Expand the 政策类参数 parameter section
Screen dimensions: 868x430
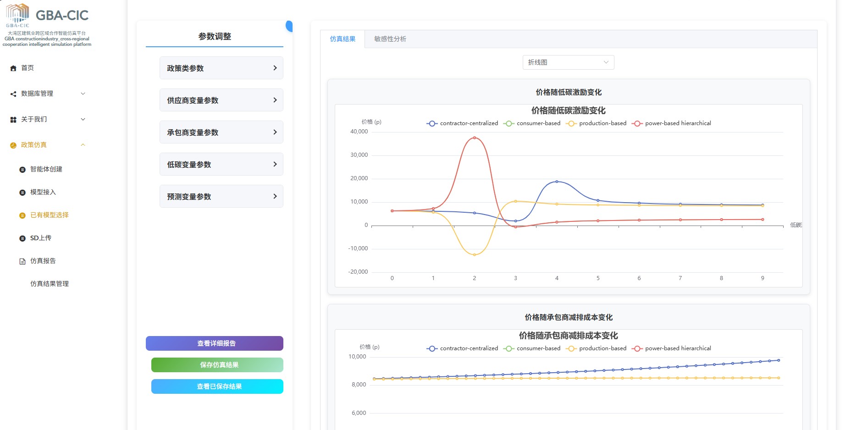(x=221, y=68)
